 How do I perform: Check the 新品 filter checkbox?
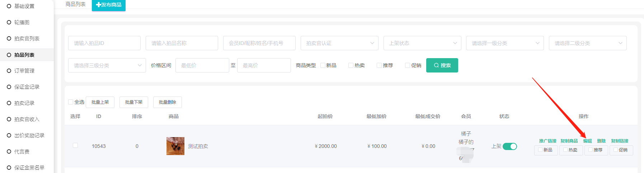pyautogui.click(x=323, y=65)
